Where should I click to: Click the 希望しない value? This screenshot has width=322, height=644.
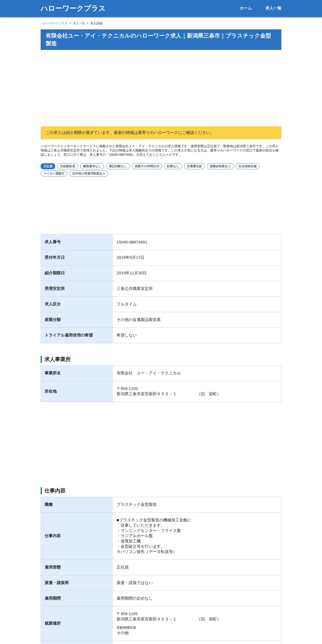click(x=127, y=336)
